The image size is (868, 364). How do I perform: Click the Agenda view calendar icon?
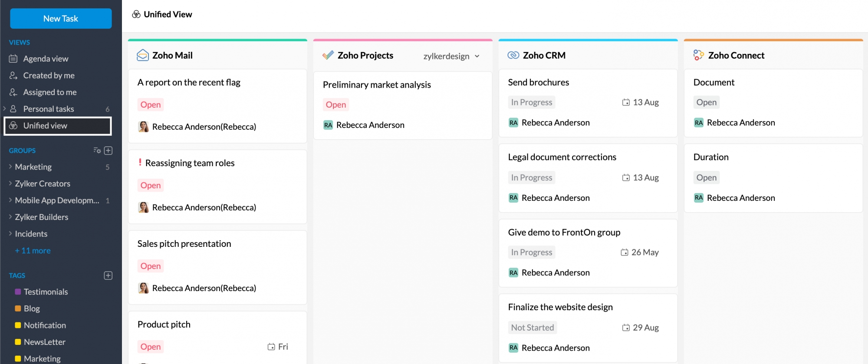13,59
